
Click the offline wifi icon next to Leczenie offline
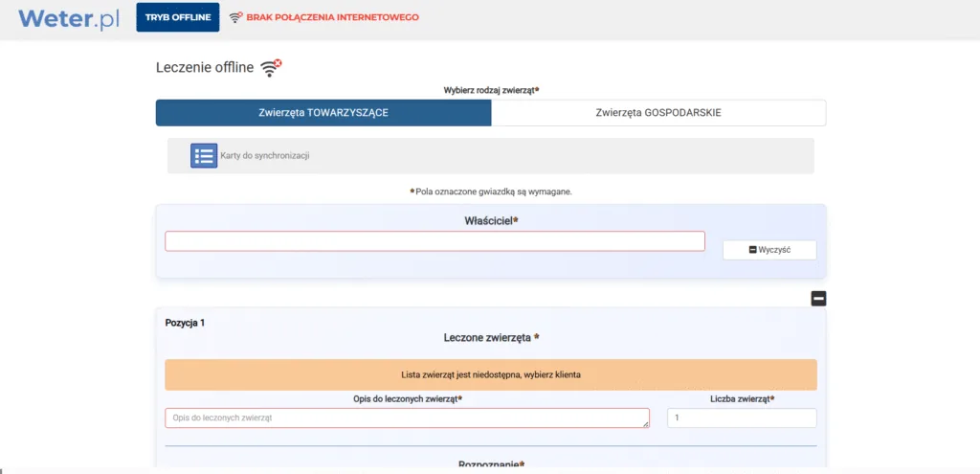271,68
